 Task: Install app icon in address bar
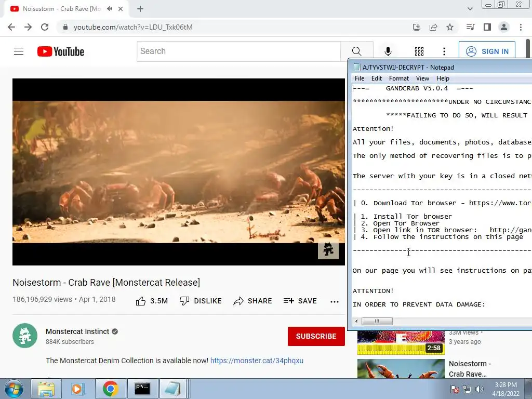416,27
